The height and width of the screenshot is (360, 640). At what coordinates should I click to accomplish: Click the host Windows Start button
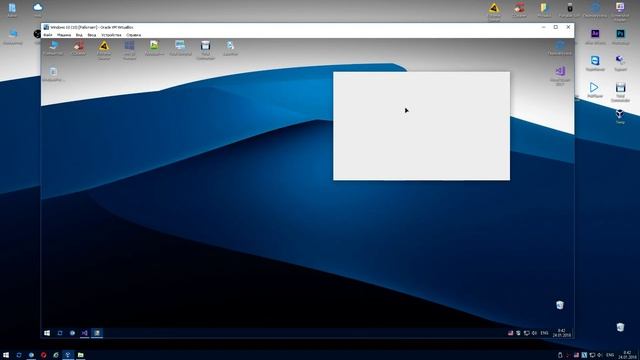click(6, 355)
